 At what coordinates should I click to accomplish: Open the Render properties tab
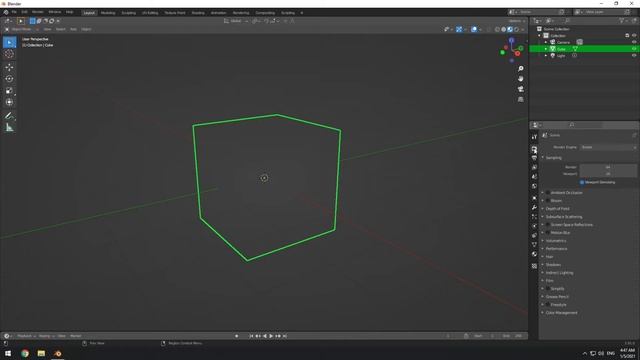pyautogui.click(x=534, y=150)
